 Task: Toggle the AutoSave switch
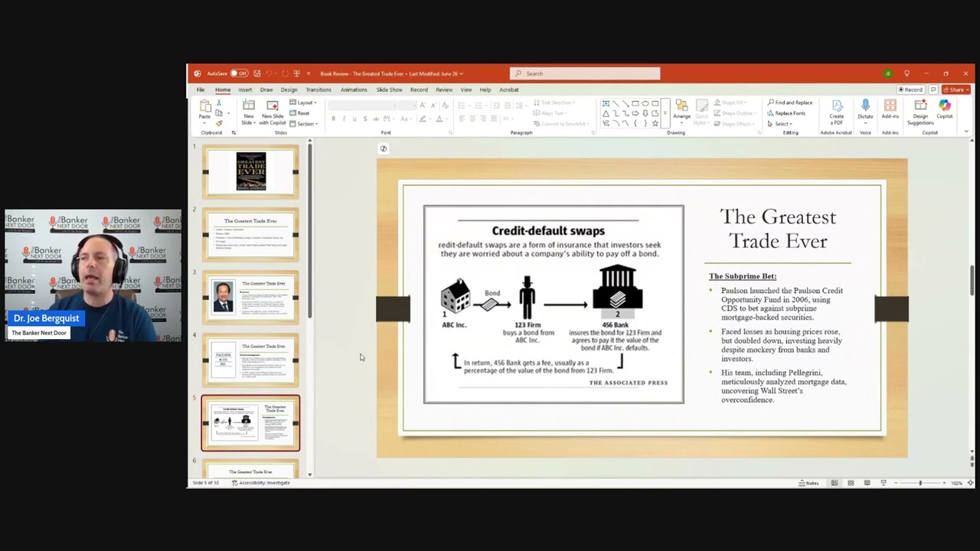point(239,73)
